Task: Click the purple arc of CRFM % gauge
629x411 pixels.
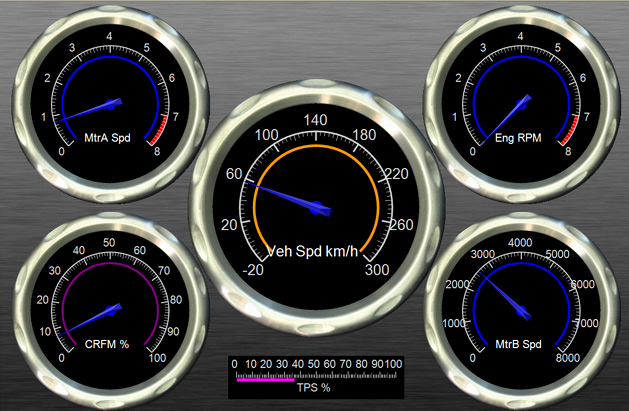Action: 110,264
